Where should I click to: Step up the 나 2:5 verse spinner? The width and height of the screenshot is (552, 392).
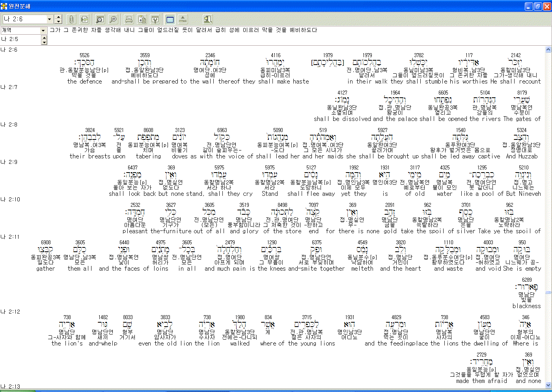click(44, 37)
